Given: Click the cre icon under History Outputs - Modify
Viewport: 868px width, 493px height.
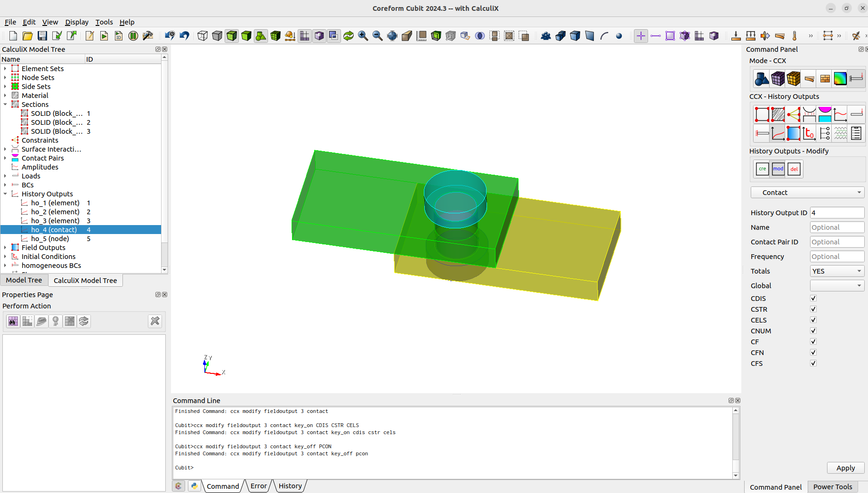Looking at the screenshot, I should coord(762,169).
